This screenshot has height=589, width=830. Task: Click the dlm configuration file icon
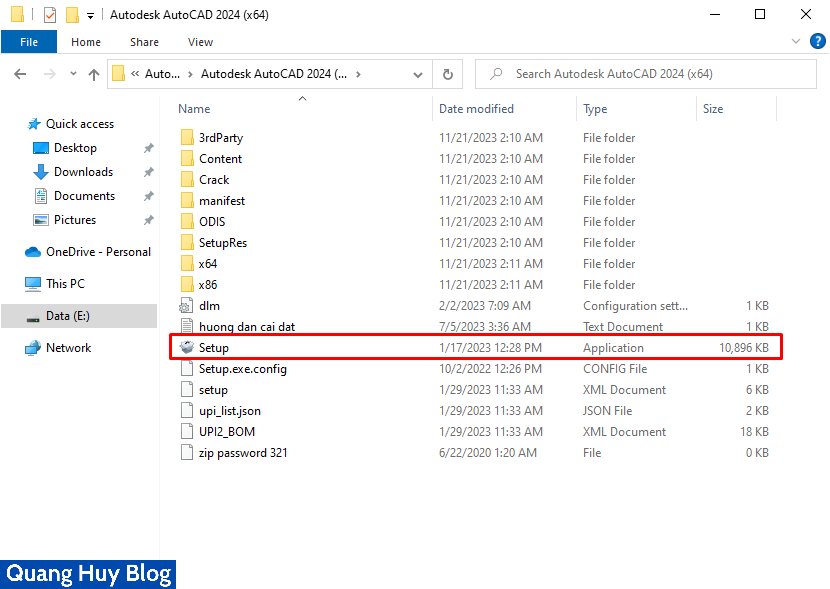(x=186, y=306)
